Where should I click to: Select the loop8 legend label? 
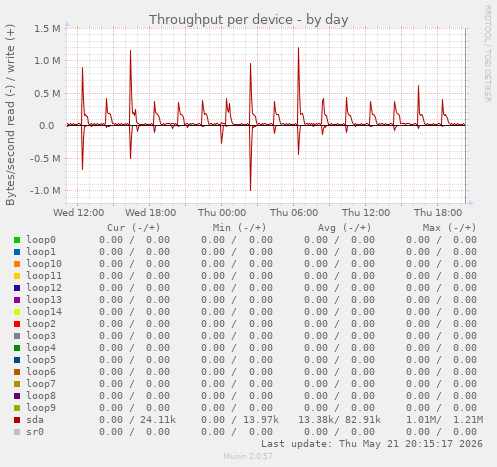click(x=41, y=396)
